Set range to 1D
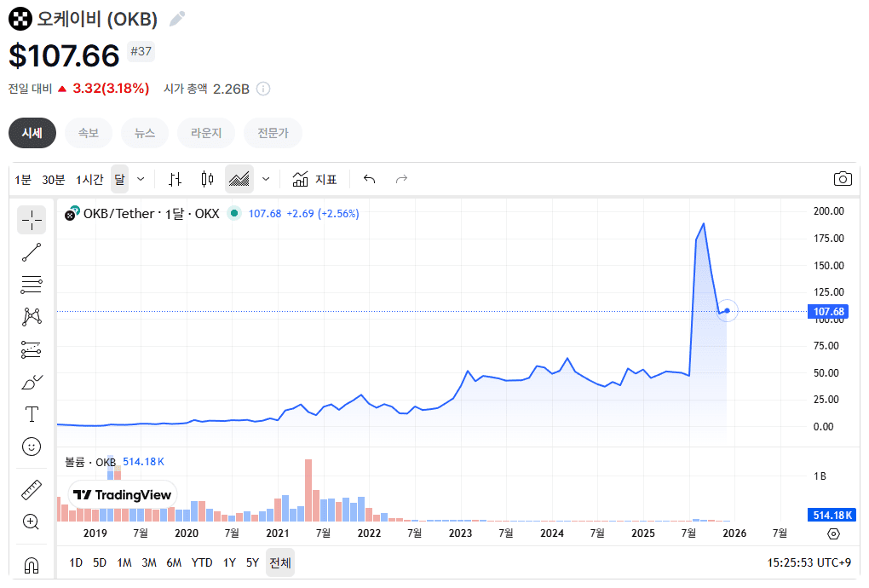 pyautogui.click(x=76, y=562)
